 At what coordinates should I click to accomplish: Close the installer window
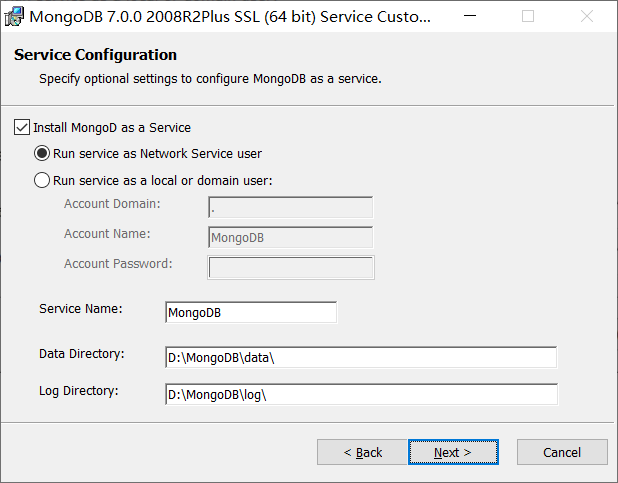pyautogui.click(x=587, y=16)
